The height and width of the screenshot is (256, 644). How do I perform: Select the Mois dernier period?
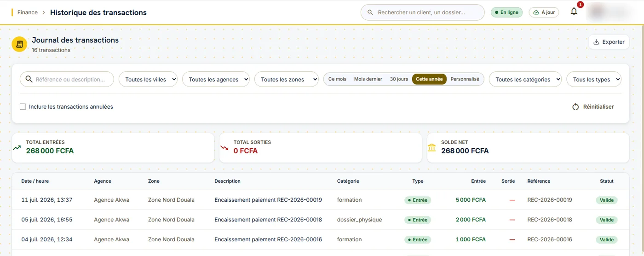(368, 79)
